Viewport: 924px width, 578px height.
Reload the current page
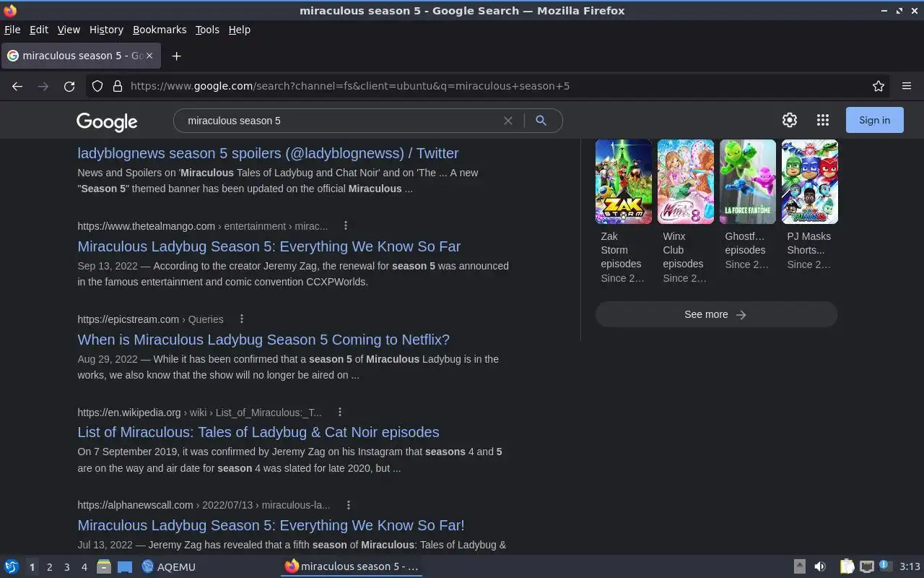69,86
